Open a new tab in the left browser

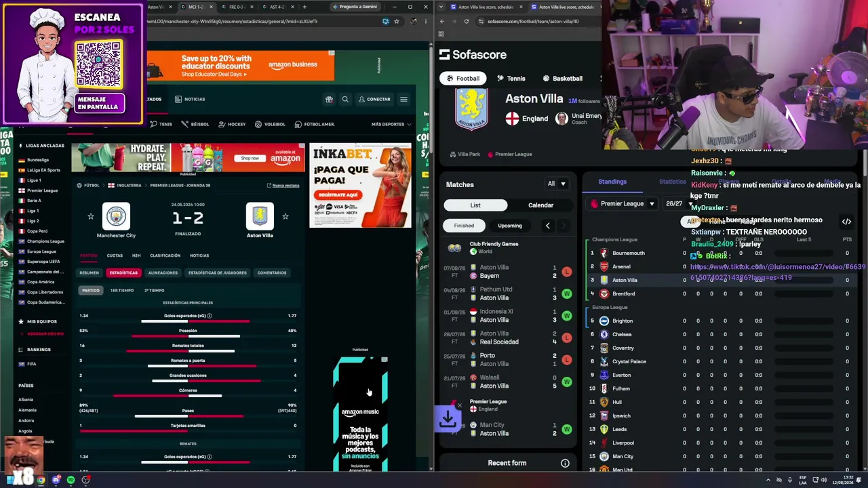(304, 7)
